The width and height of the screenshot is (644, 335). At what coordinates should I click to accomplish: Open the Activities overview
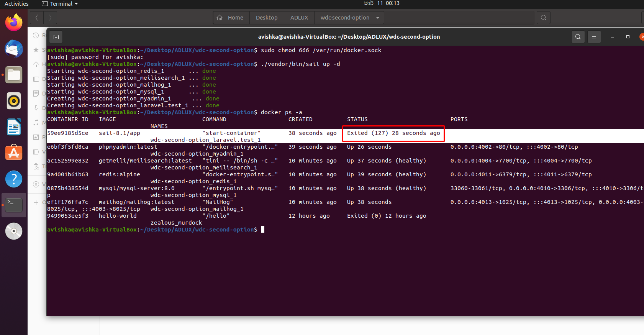[x=16, y=4]
